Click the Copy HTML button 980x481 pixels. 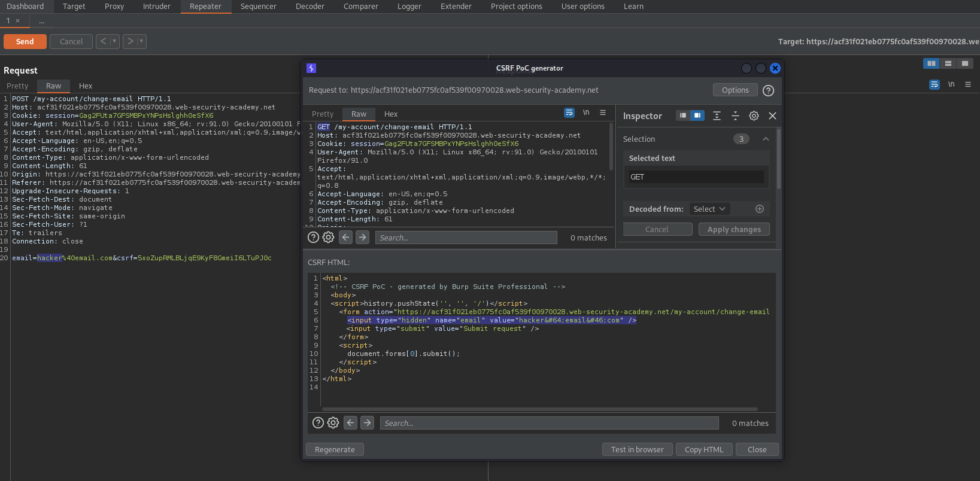(x=704, y=449)
